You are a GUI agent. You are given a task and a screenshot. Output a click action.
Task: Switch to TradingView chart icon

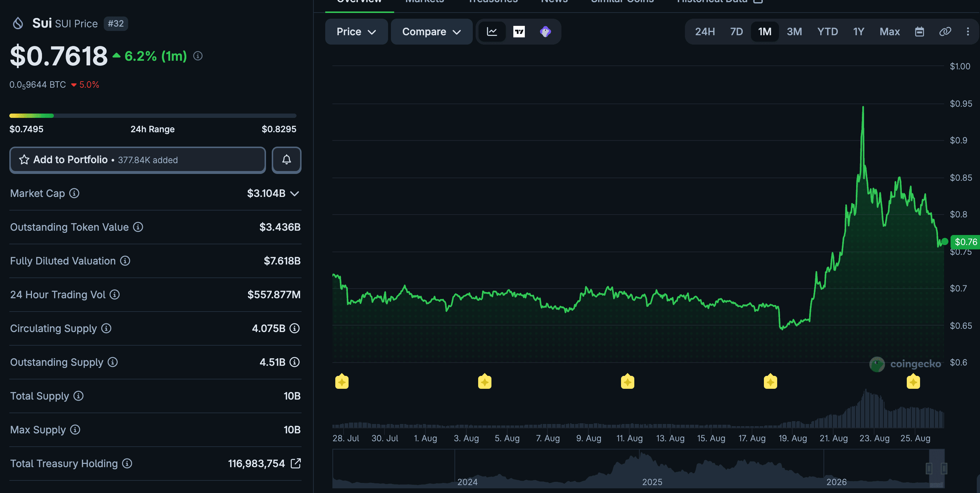click(519, 32)
